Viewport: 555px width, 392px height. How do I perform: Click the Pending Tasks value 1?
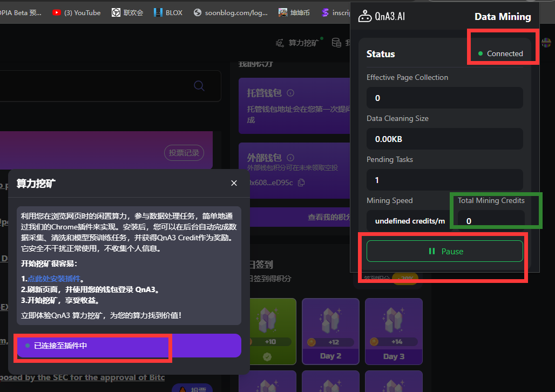[444, 180]
